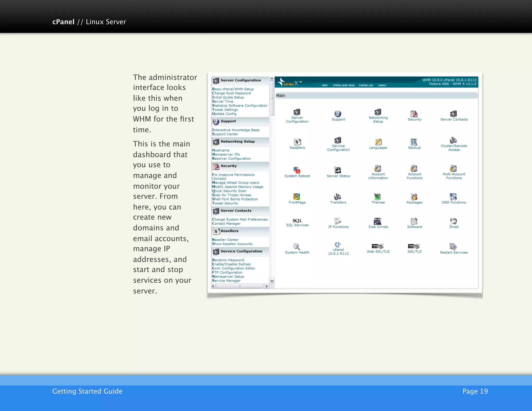Click LOGOUT in the top navigation
This screenshot has width=532, height=411.
[x=382, y=85]
